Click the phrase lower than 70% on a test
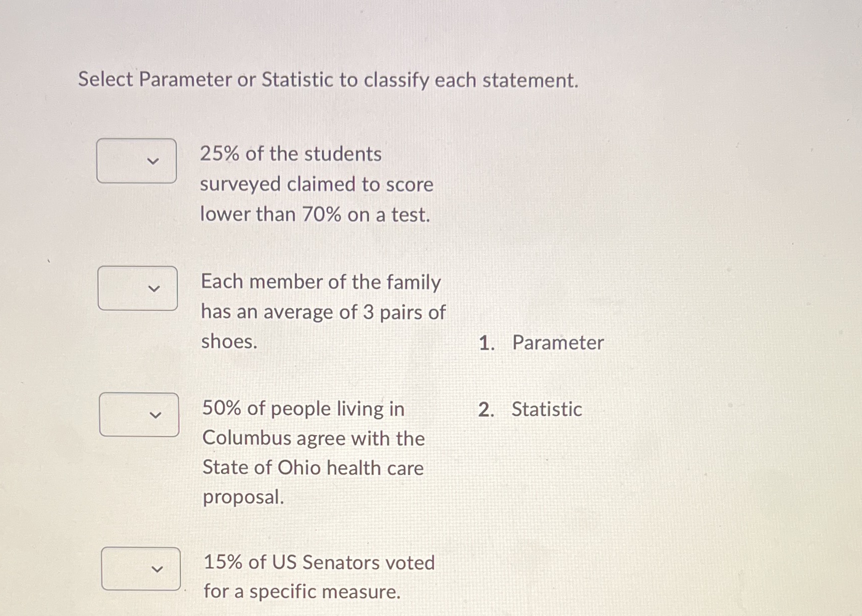 tap(314, 214)
